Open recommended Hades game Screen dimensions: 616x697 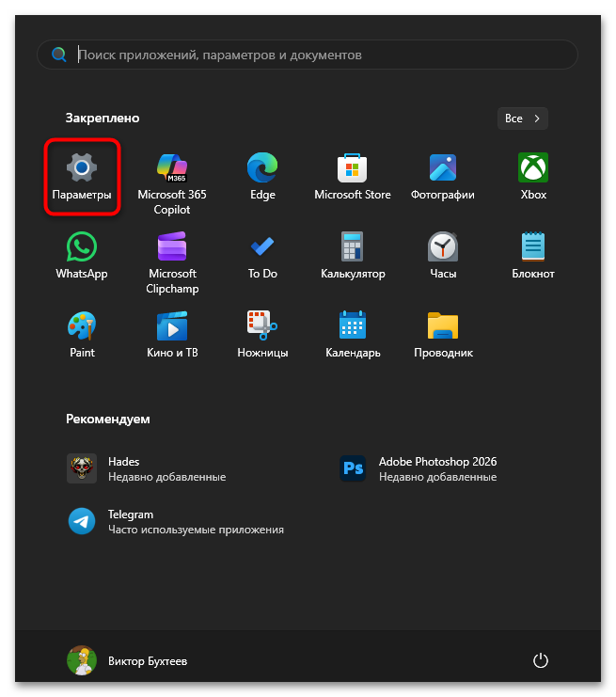point(147,468)
